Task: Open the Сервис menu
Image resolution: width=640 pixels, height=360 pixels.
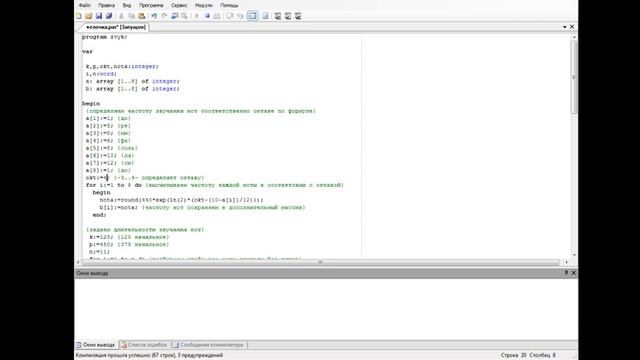Action: click(x=179, y=5)
